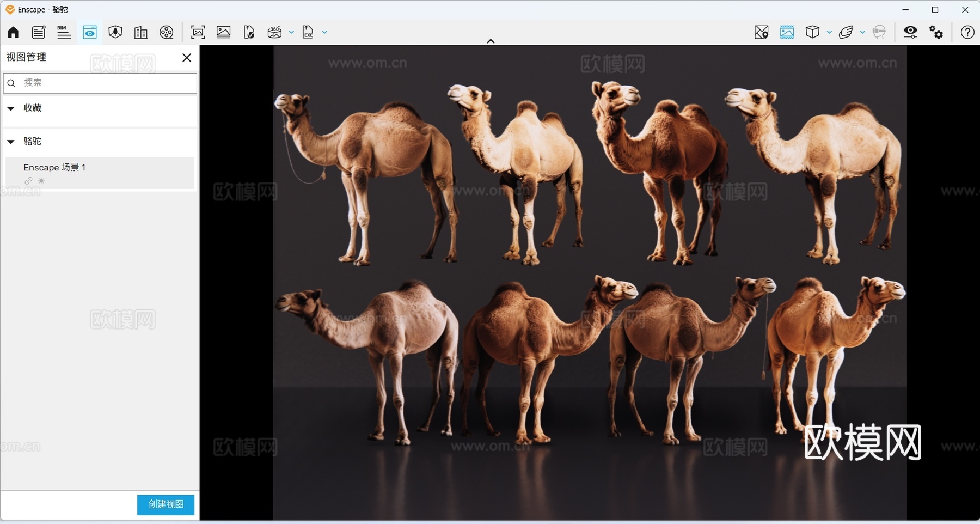Close the View Management panel

(187, 58)
